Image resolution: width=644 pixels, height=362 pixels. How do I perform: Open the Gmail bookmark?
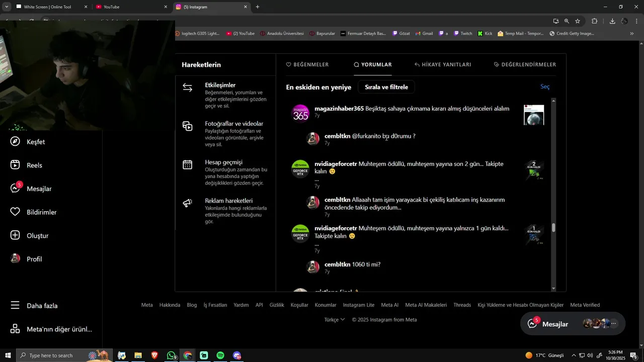pos(423,34)
